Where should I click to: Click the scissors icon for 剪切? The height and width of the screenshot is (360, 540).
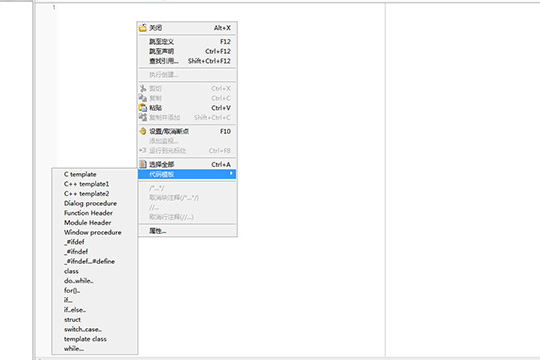point(143,89)
